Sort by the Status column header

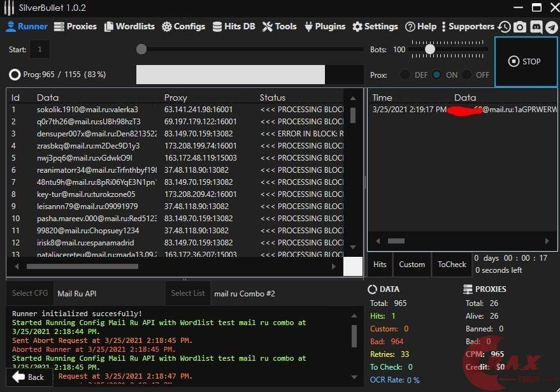point(273,98)
